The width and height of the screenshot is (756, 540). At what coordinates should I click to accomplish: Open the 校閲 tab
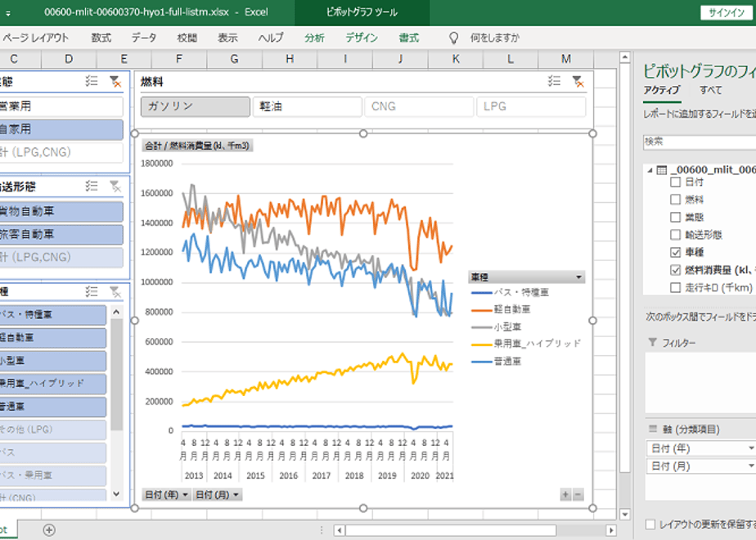[187, 38]
